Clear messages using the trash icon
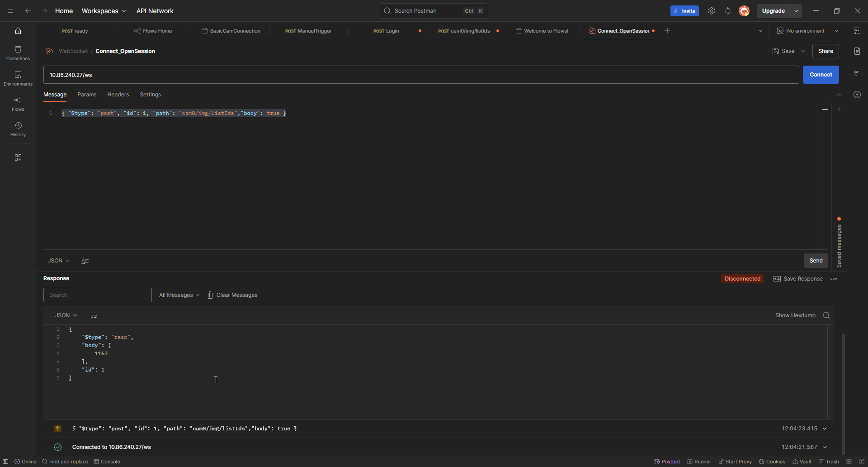The image size is (868, 467). point(210,295)
